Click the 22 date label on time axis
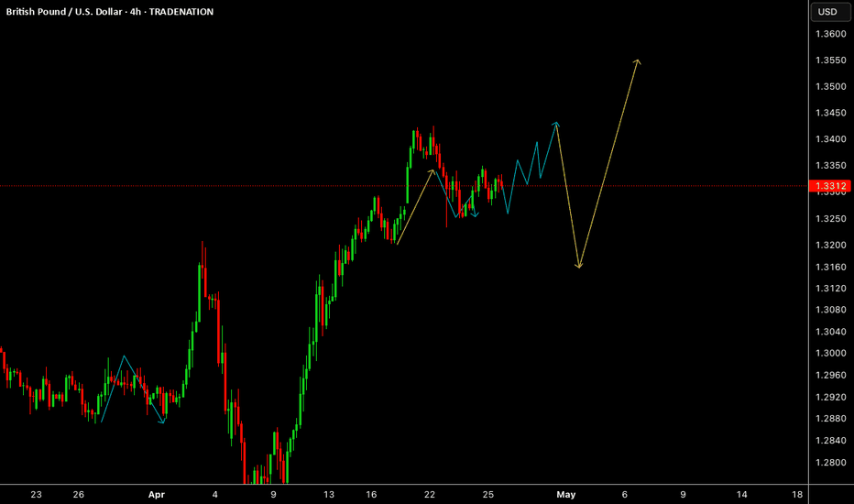 430,495
